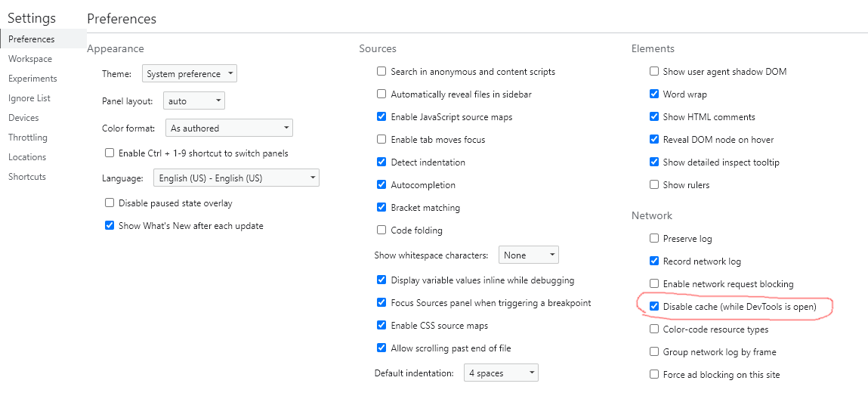Viewport: 868px width, 399px height.
Task: Disable Word wrap checkbox
Action: coord(653,94)
